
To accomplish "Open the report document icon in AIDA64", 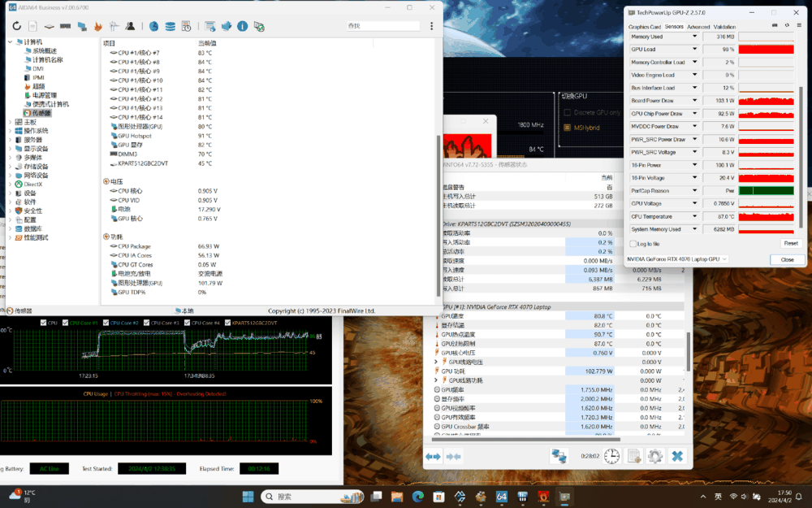I will pos(32,25).
